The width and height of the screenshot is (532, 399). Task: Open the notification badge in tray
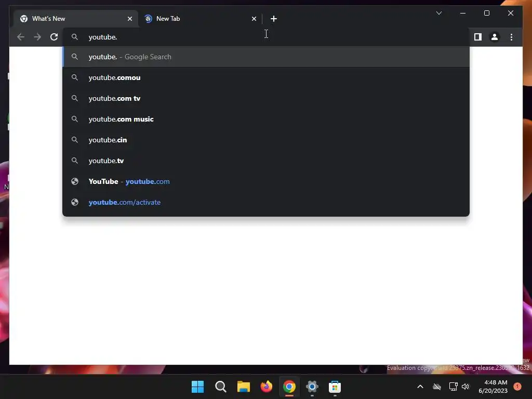click(517, 387)
